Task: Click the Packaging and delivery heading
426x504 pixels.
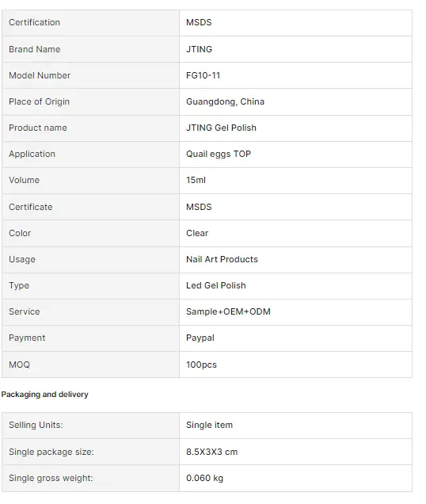Action: click(x=44, y=395)
